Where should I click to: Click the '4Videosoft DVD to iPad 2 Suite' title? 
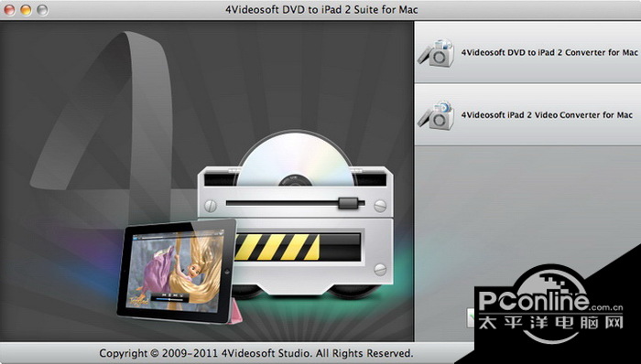pos(321,9)
